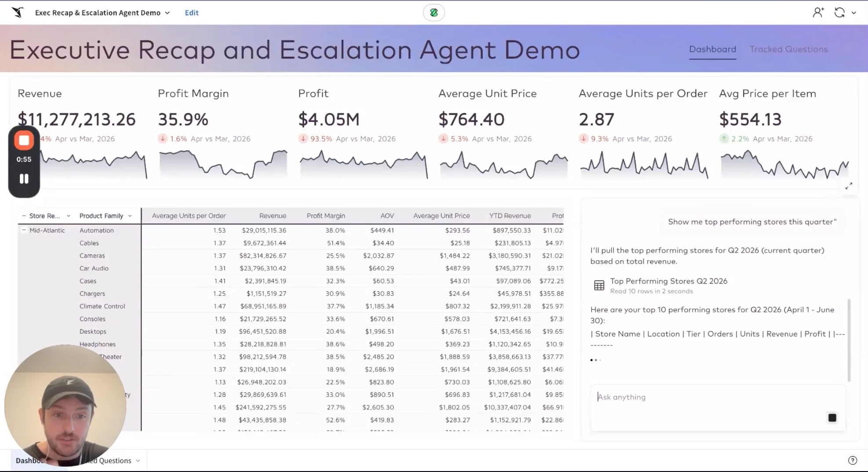
Task: Stop the chat response generation
Action: pyautogui.click(x=832, y=418)
